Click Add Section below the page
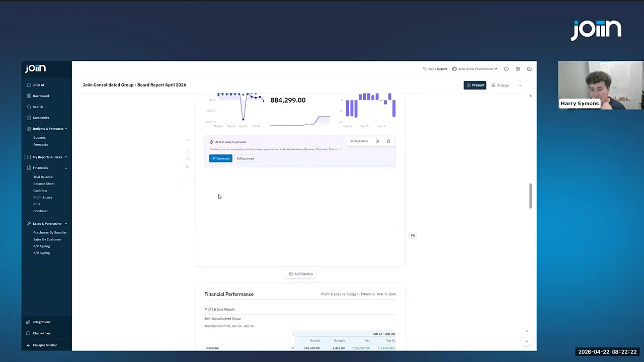 click(x=301, y=274)
